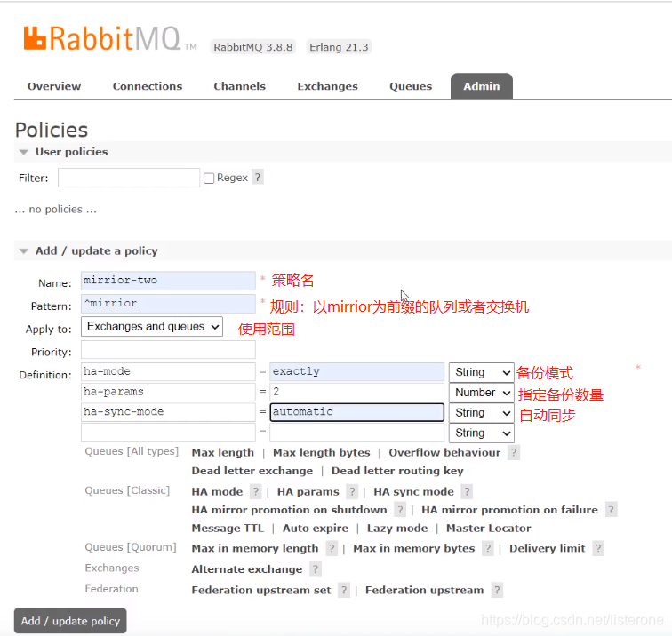Select the Admin tab
Image resolution: width=672 pixels, height=636 pixels.
click(x=481, y=86)
